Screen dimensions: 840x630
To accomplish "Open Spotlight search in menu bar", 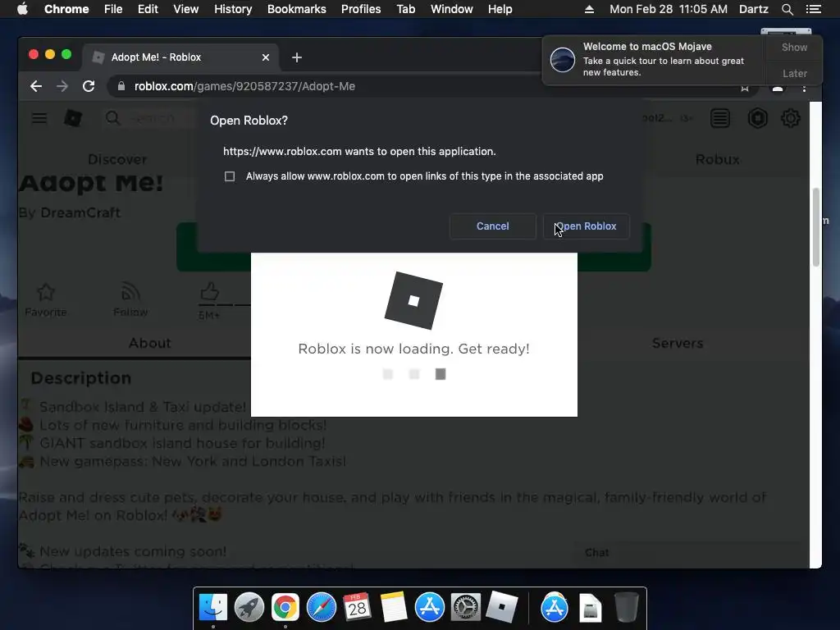I will click(x=787, y=9).
